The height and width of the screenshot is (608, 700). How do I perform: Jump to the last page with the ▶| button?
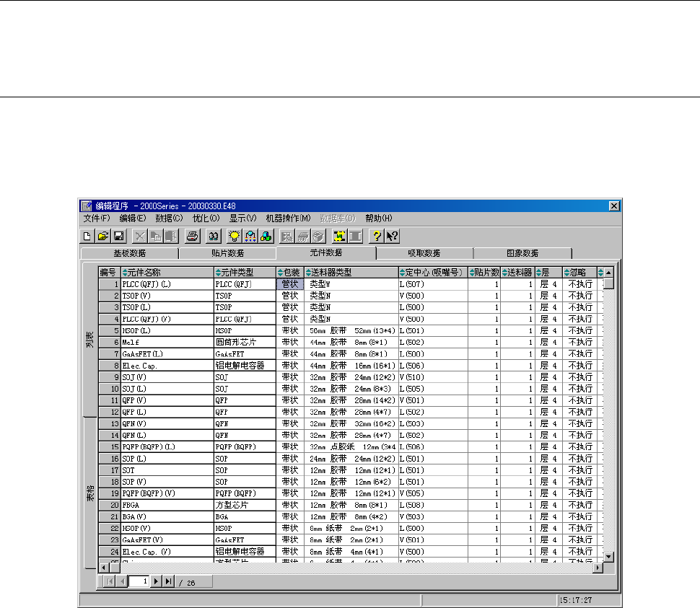pyautogui.click(x=168, y=581)
